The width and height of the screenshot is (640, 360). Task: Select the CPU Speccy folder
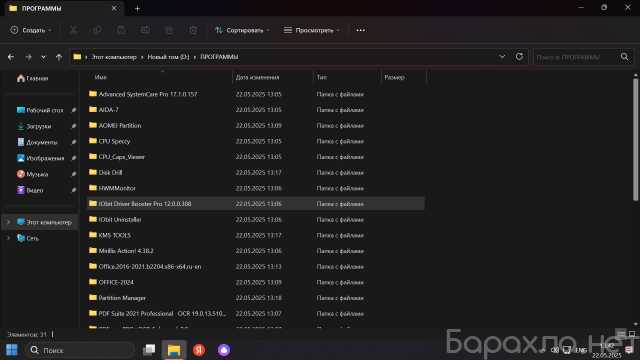coord(256,141)
